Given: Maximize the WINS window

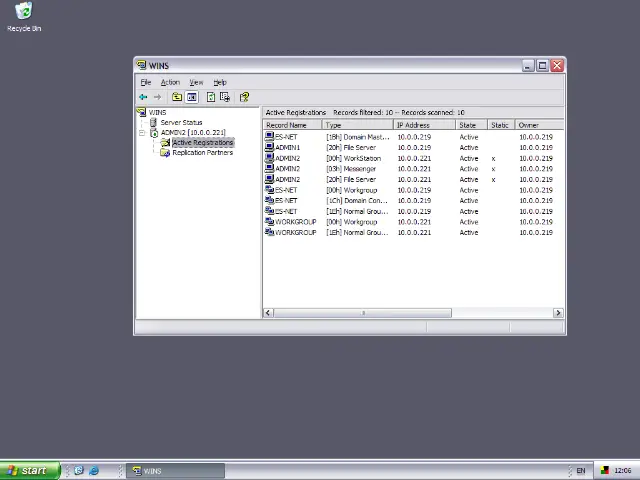Looking at the screenshot, I should [542, 65].
